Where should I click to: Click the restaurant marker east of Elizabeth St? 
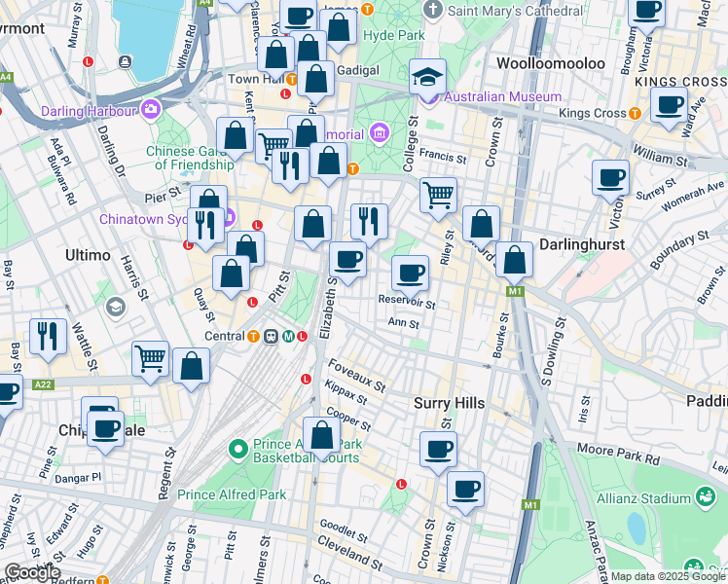(x=369, y=222)
